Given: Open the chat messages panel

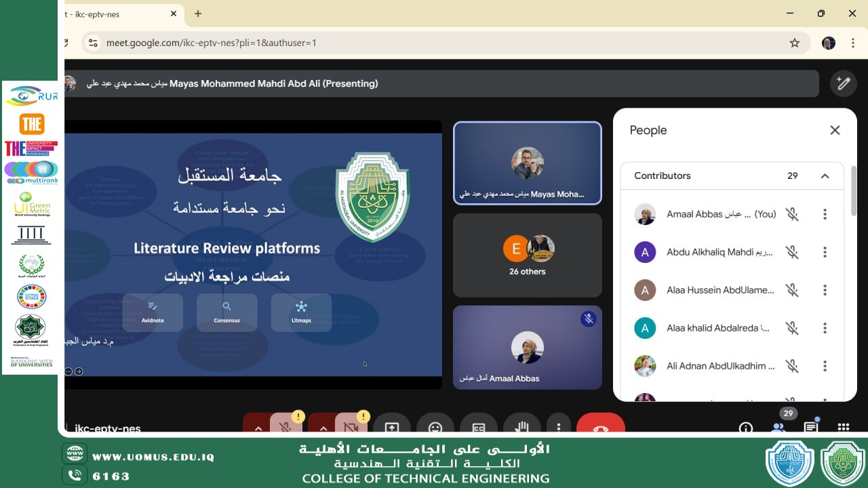Looking at the screenshot, I should point(811,427).
